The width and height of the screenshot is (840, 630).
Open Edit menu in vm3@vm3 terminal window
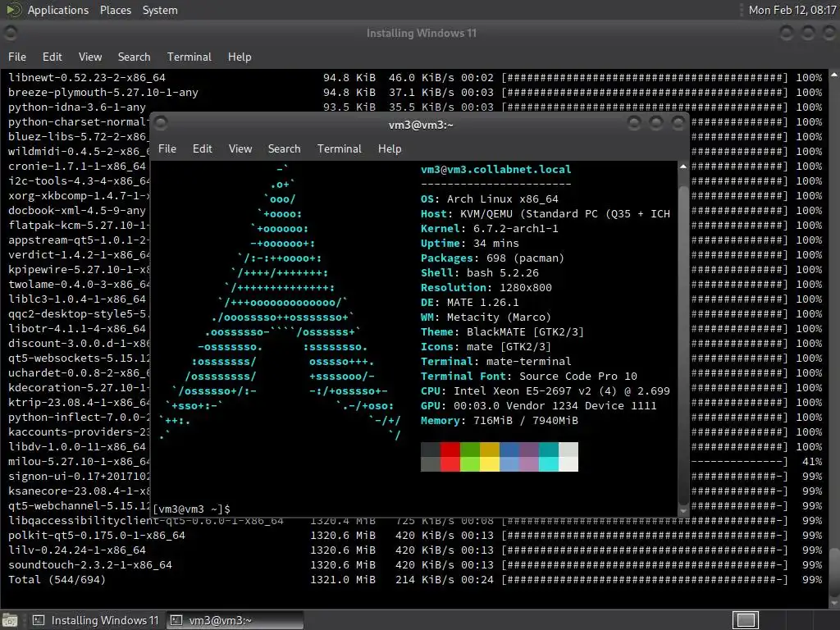point(202,149)
